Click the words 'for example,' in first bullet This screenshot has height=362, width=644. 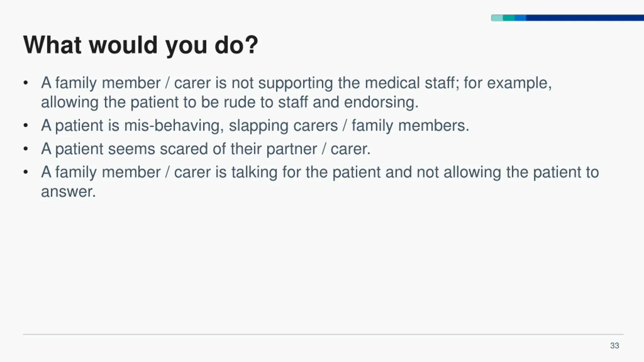[x=508, y=83]
